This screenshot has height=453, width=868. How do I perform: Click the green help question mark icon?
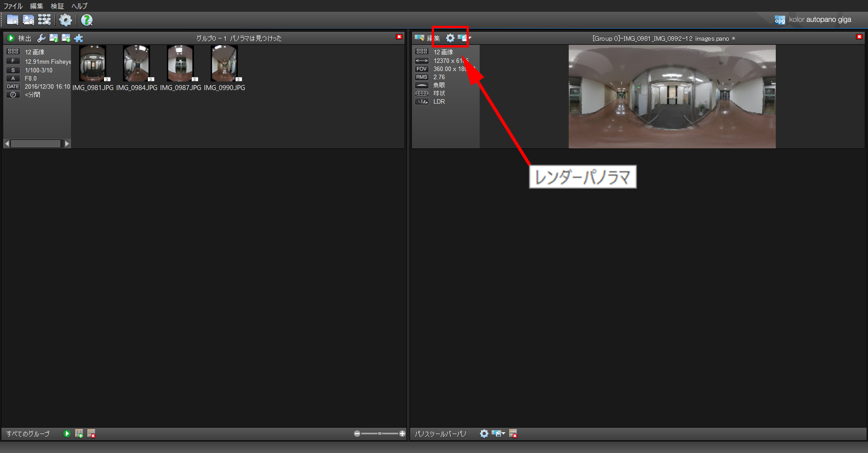86,20
